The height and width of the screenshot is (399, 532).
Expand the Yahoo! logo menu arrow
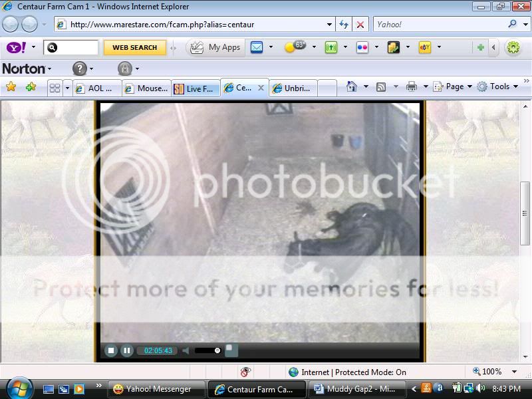tap(33, 47)
